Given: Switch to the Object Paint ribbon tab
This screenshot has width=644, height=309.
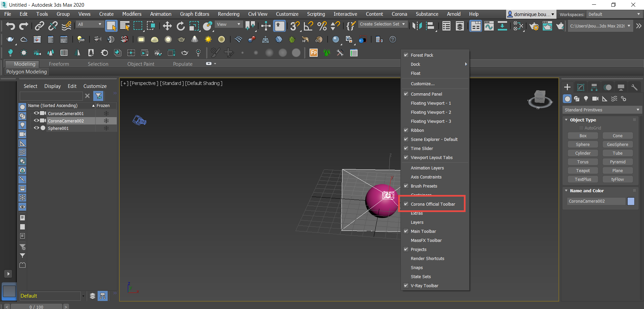Looking at the screenshot, I should pyautogui.click(x=141, y=64).
